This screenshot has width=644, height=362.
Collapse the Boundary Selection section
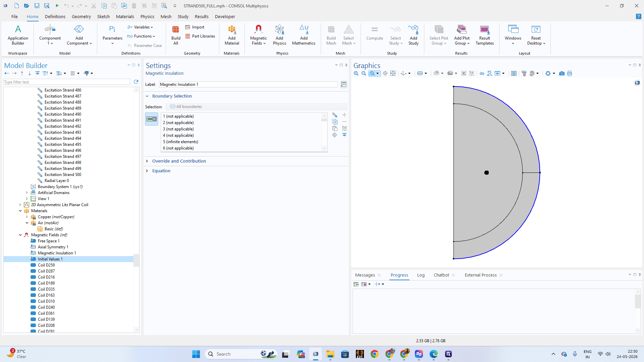tap(147, 96)
